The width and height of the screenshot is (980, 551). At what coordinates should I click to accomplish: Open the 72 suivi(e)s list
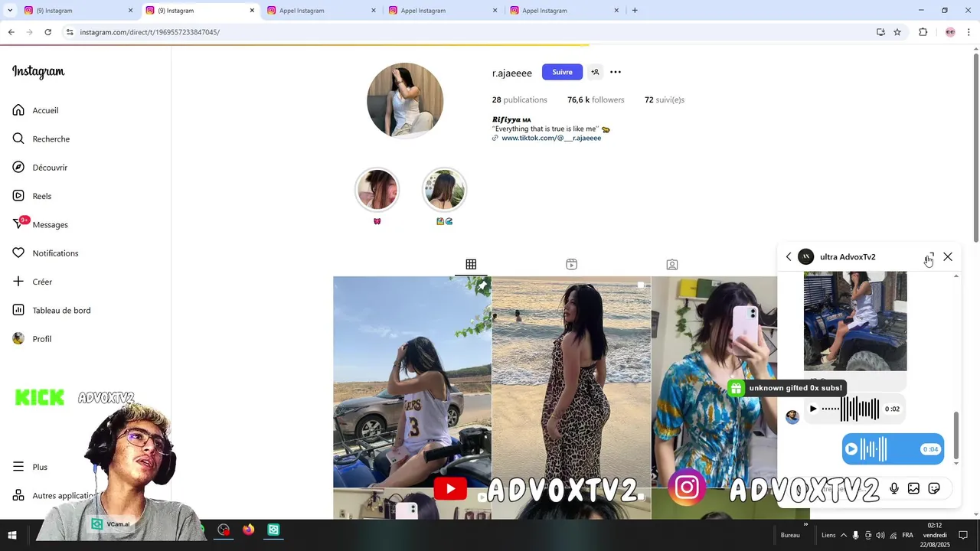(x=665, y=99)
